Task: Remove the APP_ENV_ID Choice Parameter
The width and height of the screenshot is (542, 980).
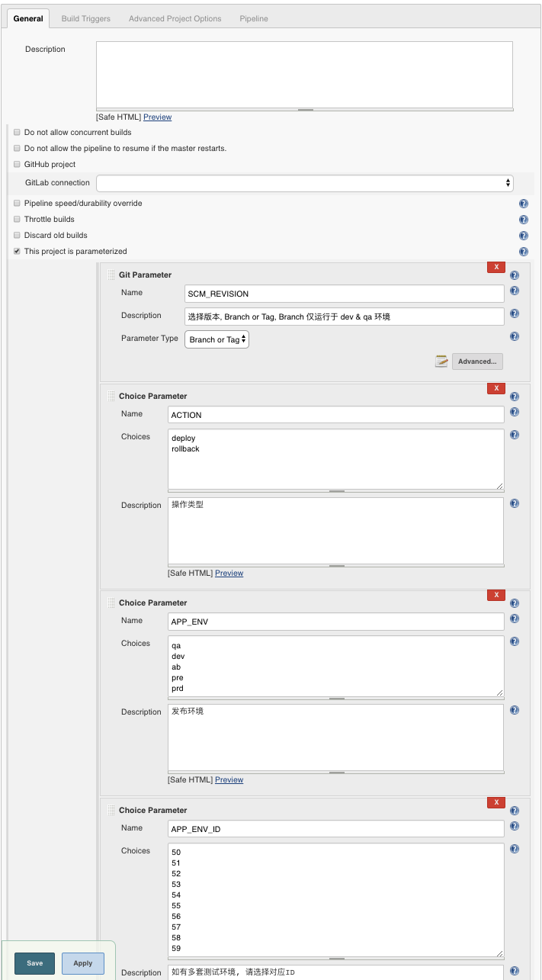Action: 496,802
